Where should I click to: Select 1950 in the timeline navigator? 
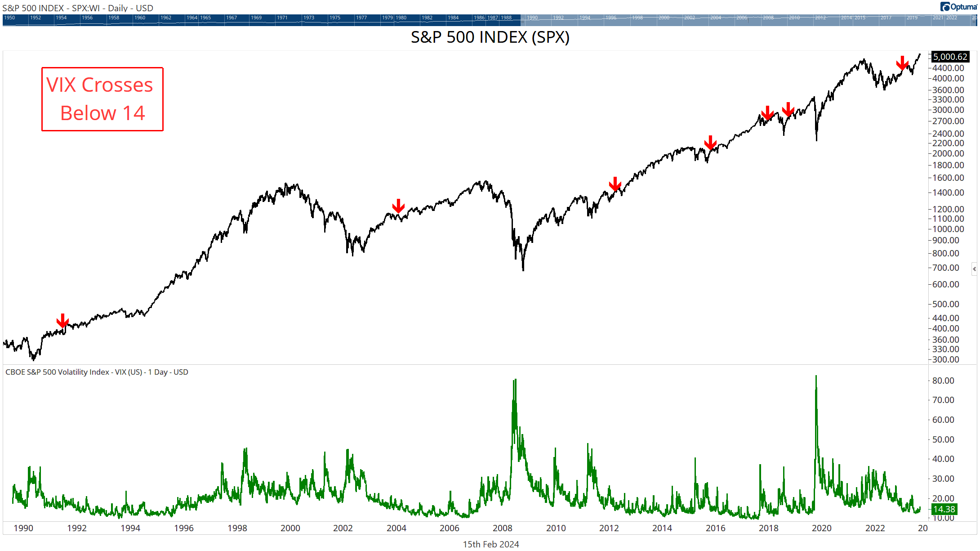[x=9, y=18]
